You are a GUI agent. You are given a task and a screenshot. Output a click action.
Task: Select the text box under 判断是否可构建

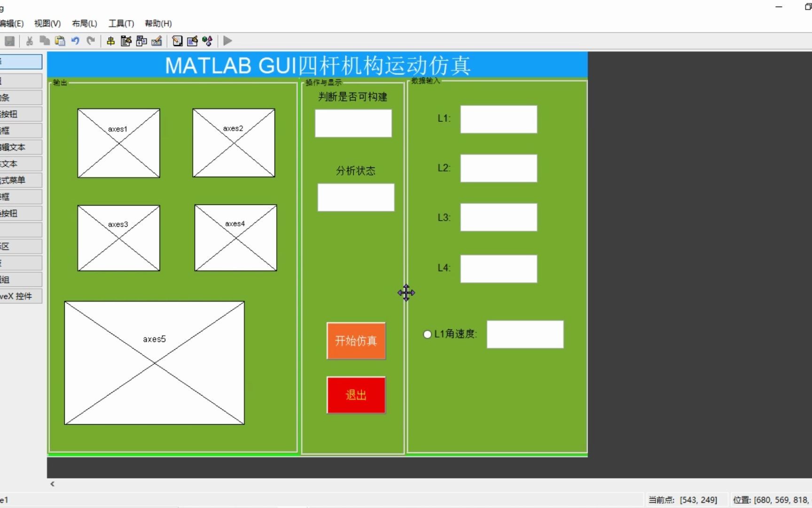pos(353,123)
